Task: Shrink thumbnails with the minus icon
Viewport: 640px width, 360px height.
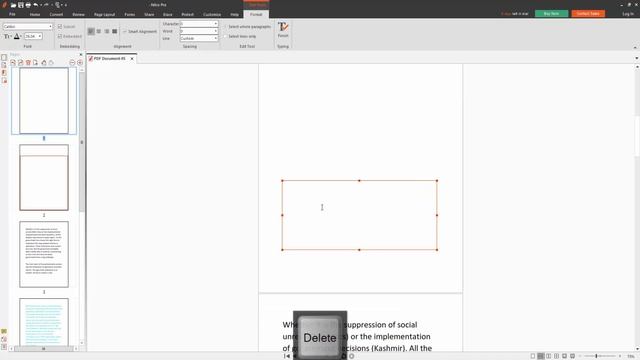Action: pos(72,62)
